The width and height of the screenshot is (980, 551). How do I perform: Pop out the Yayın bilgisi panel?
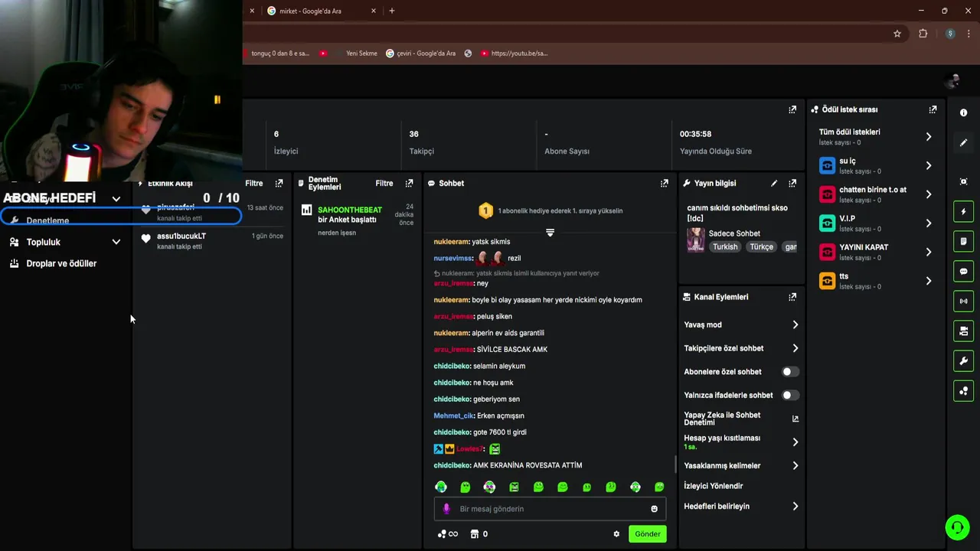tap(792, 184)
